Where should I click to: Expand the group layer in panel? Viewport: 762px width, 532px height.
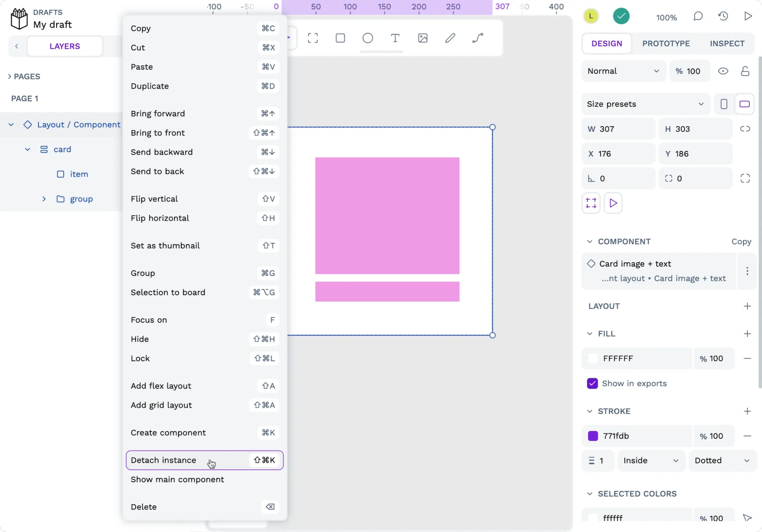point(43,199)
